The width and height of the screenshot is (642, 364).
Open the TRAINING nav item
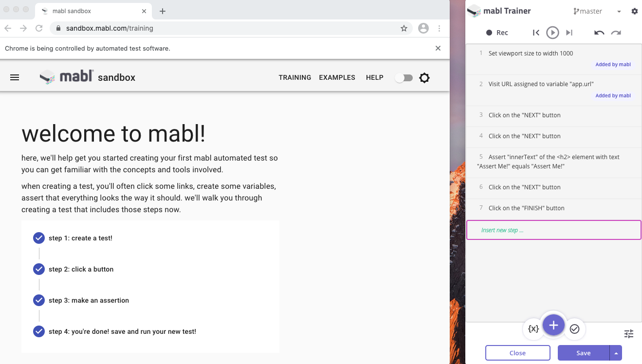click(x=295, y=77)
